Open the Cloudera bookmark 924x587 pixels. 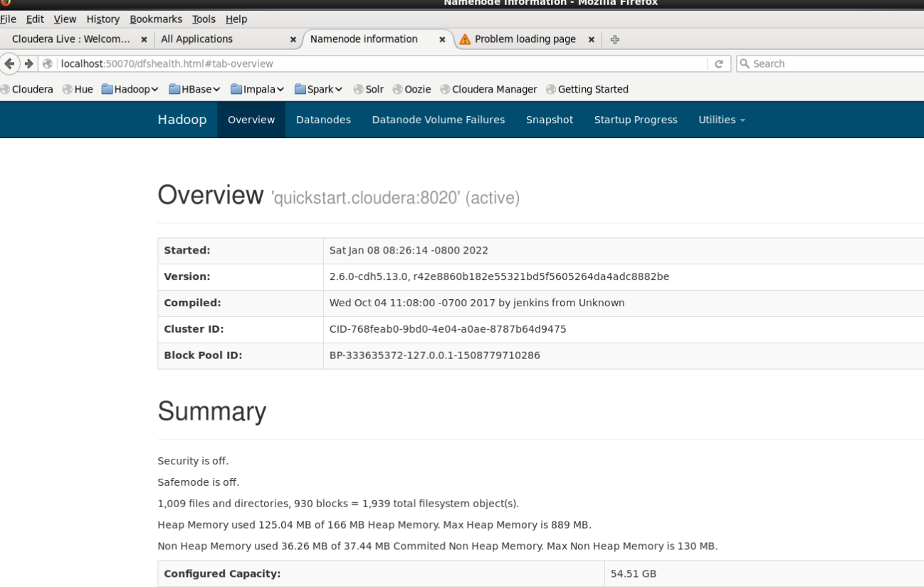pos(27,89)
